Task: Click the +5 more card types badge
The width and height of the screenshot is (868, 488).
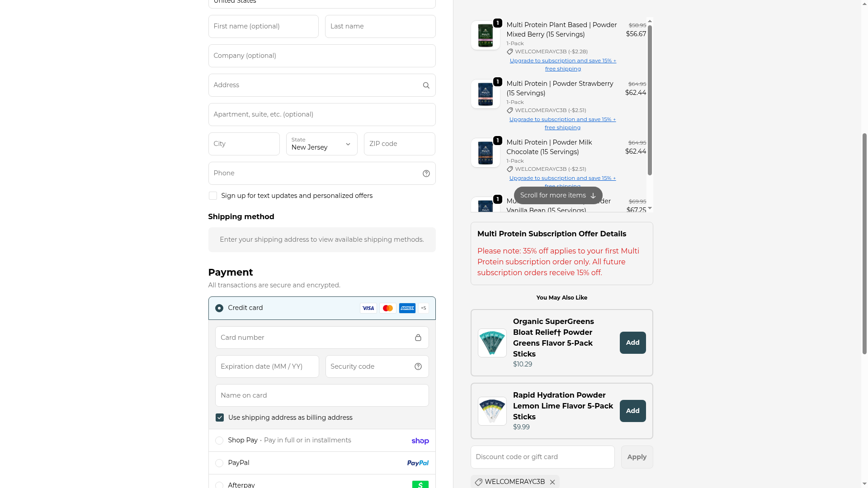Action: (423, 308)
